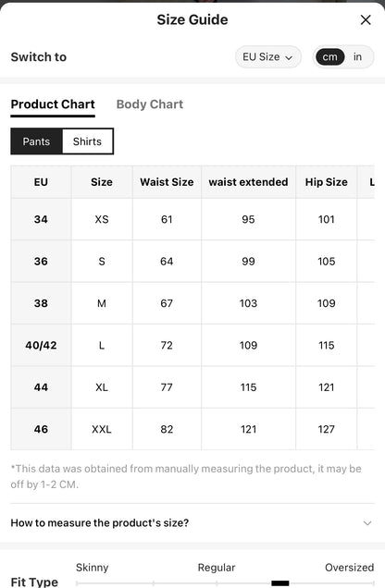Switch units to inches
The height and width of the screenshot is (588, 385).
point(357,57)
